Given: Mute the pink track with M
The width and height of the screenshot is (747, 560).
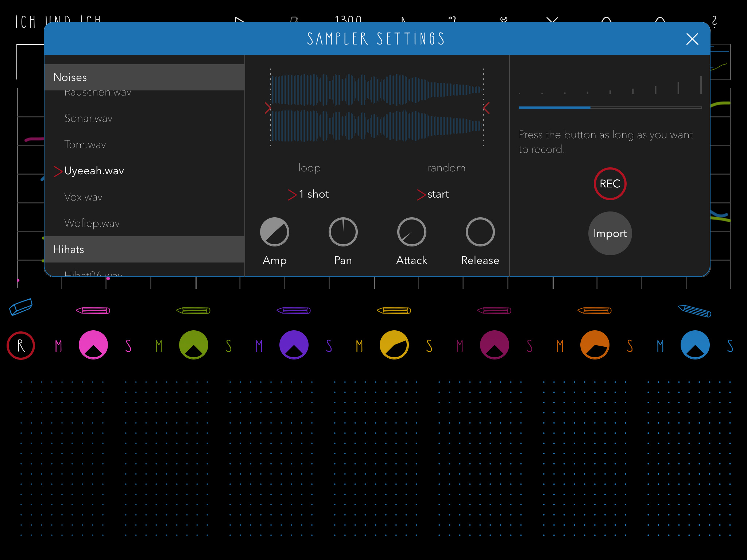Looking at the screenshot, I should point(58,346).
